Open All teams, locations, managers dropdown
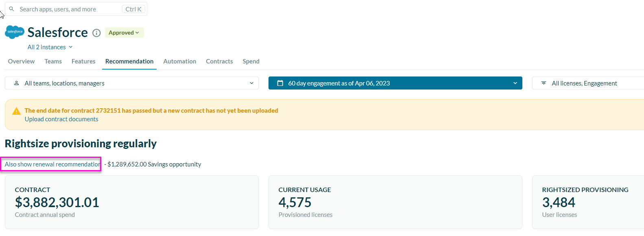Screen dimensions: 644x236 pyautogui.click(x=132, y=83)
